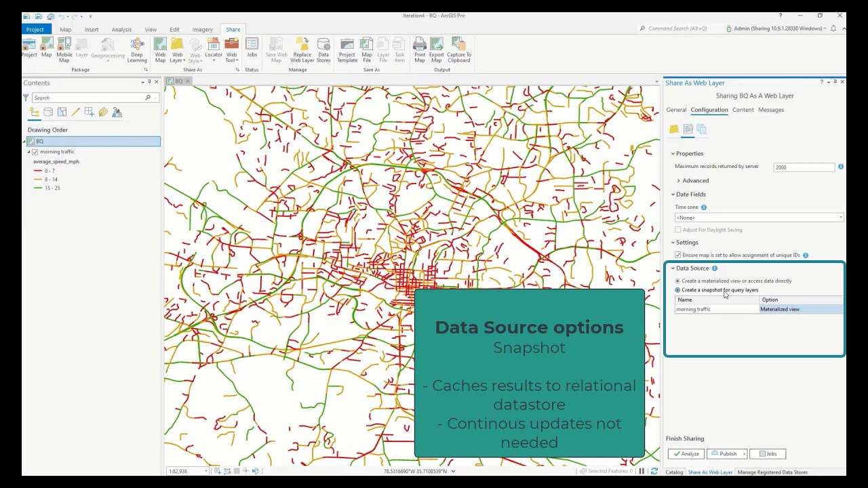Collapse the morning traffic layer legend
The height and width of the screenshot is (488, 868).
click(x=28, y=152)
